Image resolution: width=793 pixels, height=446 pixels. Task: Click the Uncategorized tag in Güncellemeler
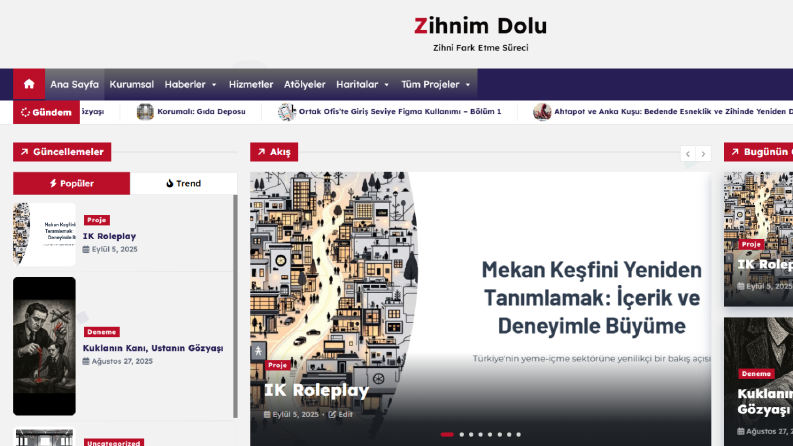pyautogui.click(x=114, y=443)
